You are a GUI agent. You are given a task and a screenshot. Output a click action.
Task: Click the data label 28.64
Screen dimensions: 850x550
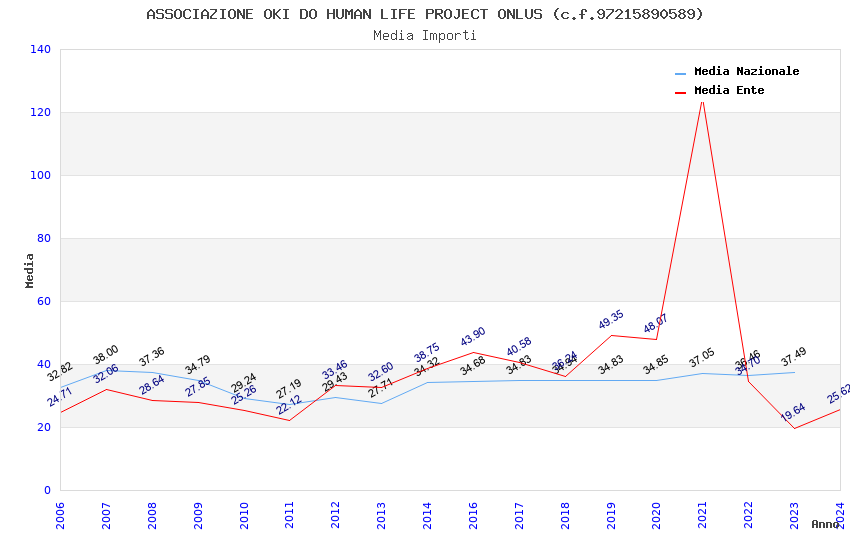point(152,385)
